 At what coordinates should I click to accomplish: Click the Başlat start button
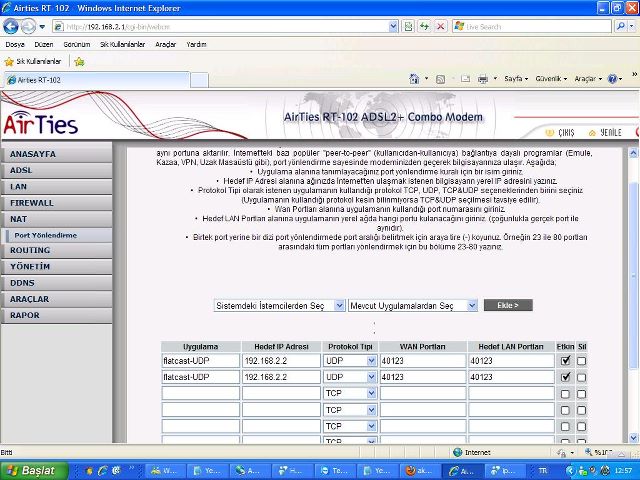(34, 471)
